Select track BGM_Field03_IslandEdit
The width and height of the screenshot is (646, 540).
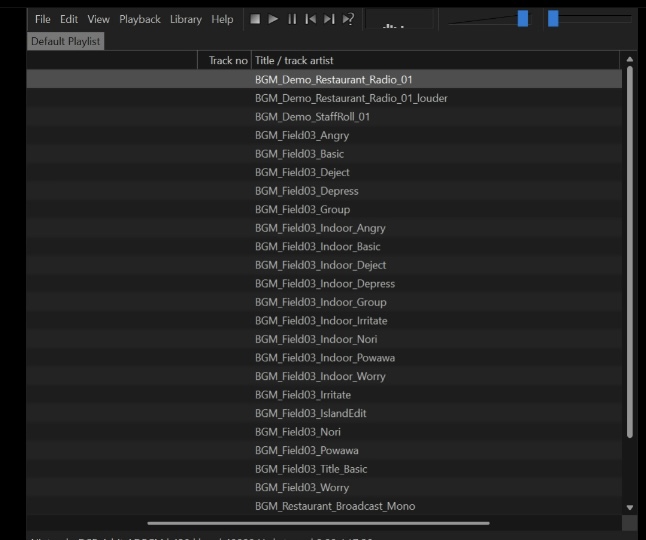point(324,413)
